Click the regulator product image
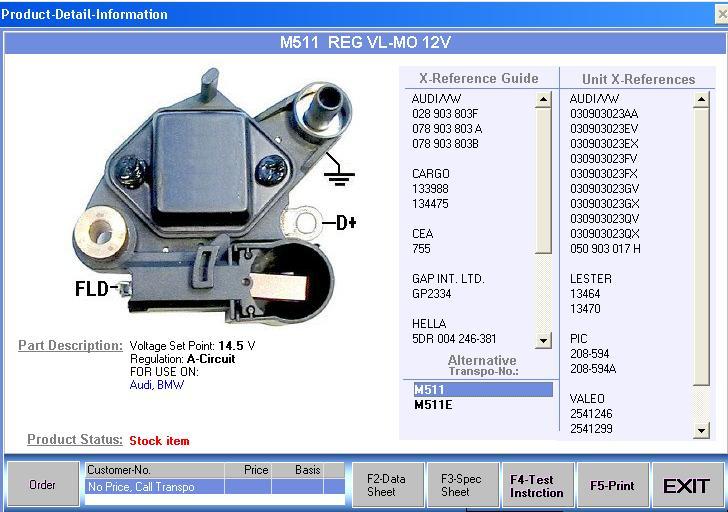728x512 pixels. 211,197
